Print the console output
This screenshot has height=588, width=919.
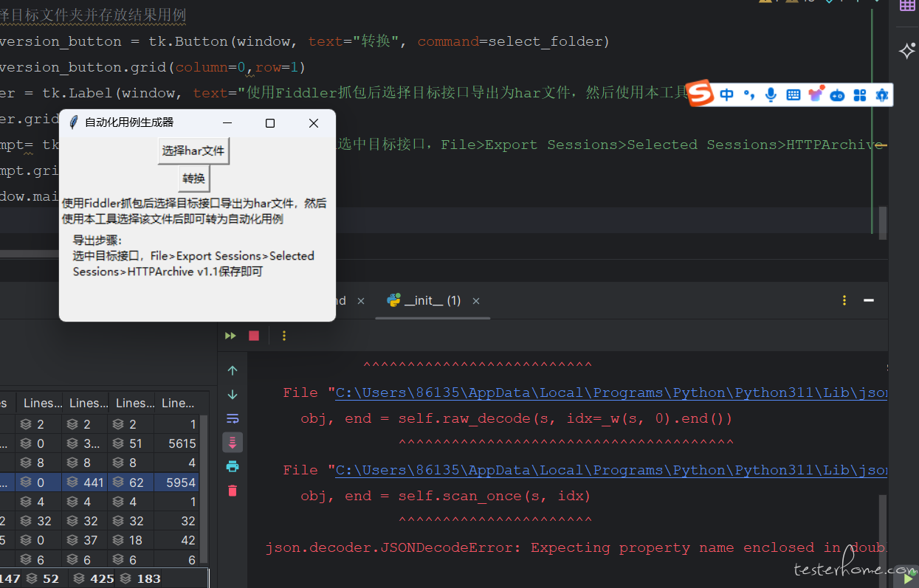coord(233,466)
